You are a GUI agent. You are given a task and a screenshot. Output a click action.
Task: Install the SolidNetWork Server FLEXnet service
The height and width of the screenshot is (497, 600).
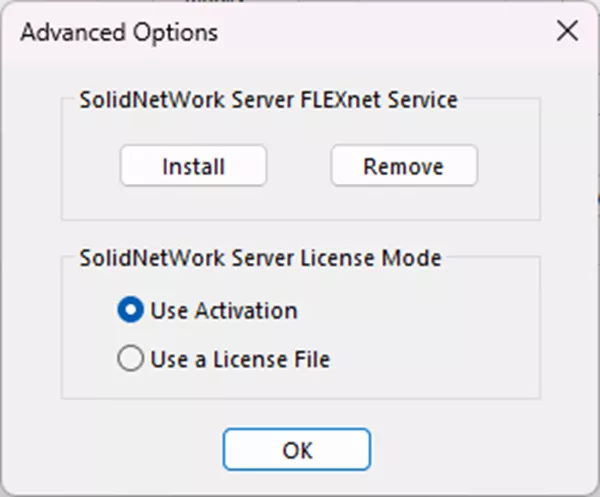[x=193, y=166]
